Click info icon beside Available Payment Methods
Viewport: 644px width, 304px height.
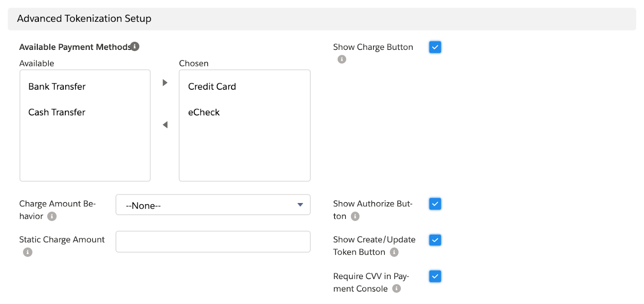pos(135,47)
